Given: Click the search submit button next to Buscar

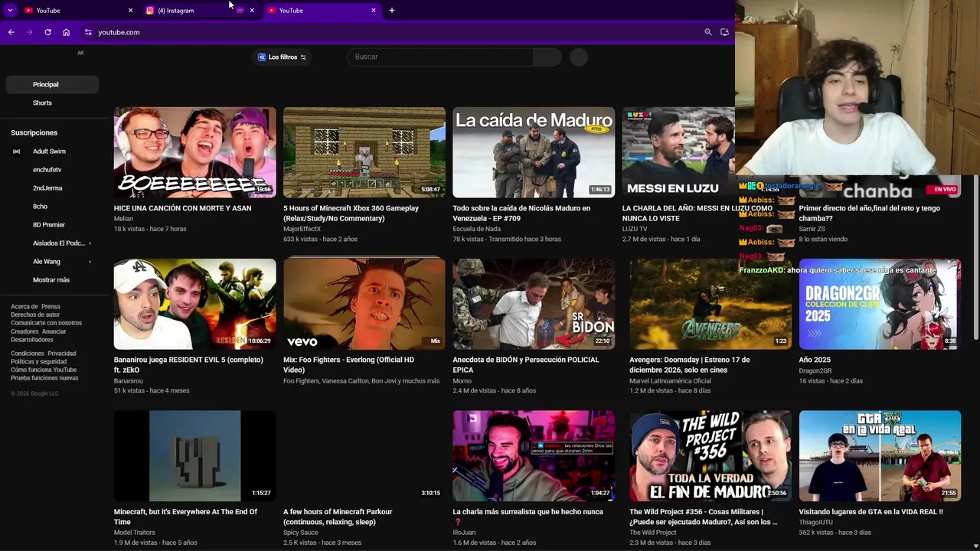Looking at the screenshot, I should (x=547, y=57).
